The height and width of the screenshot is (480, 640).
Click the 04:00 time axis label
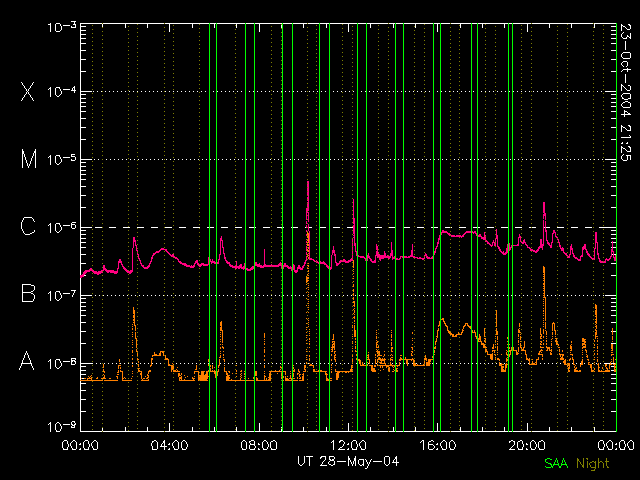[170, 444]
